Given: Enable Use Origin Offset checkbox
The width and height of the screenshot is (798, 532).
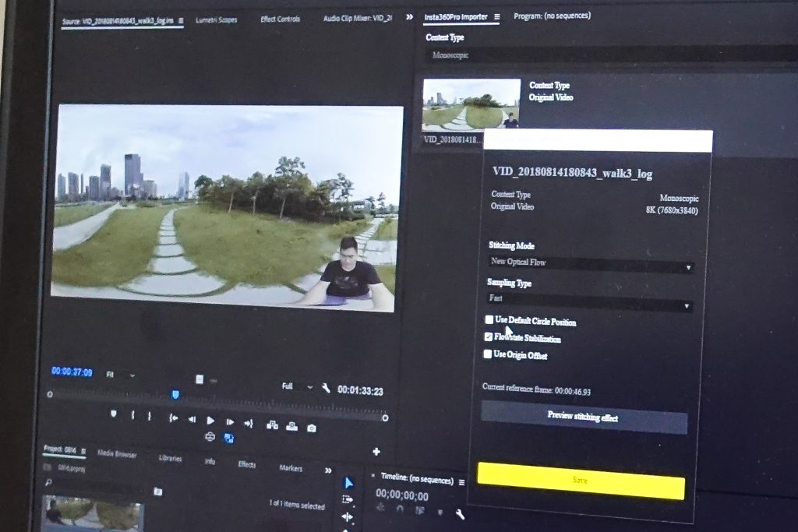Looking at the screenshot, I should (488, 353).
